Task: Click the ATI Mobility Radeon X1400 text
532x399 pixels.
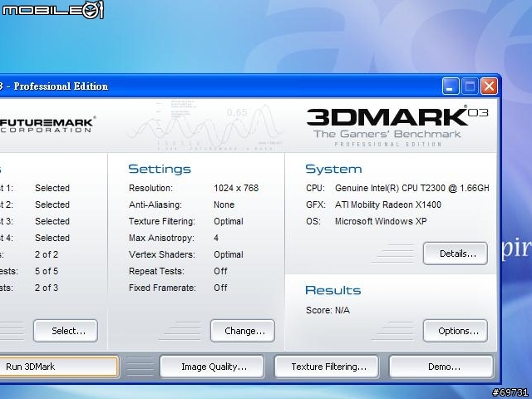Action: coord(388,204)
